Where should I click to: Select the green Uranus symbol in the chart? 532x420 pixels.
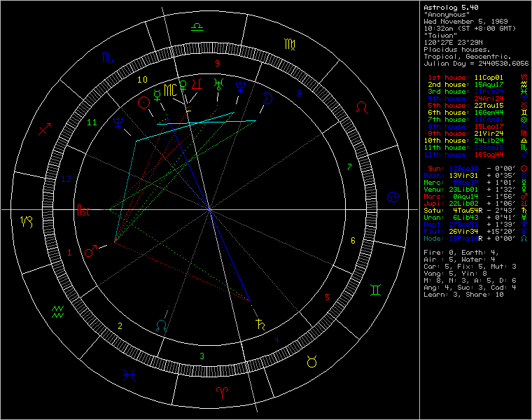pyautogui.click(x=218, y=84)
